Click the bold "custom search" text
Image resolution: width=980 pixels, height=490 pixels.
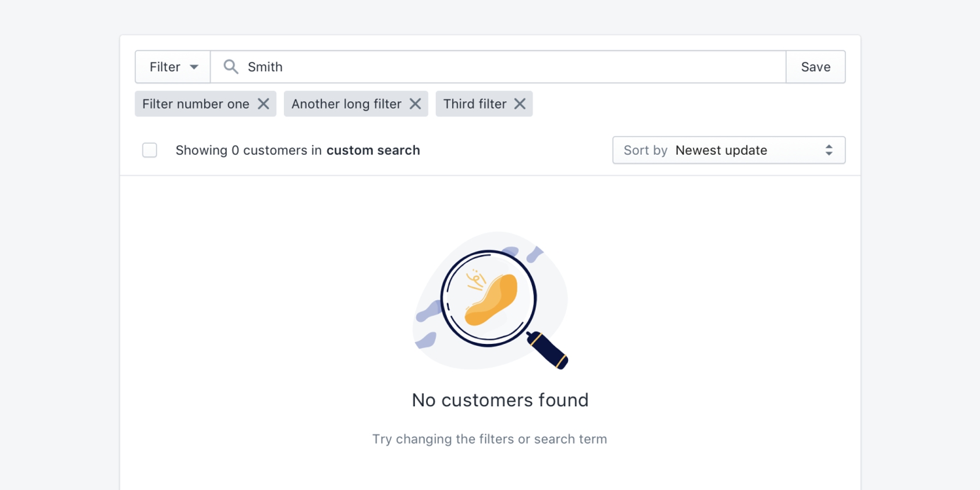(373, 150)
